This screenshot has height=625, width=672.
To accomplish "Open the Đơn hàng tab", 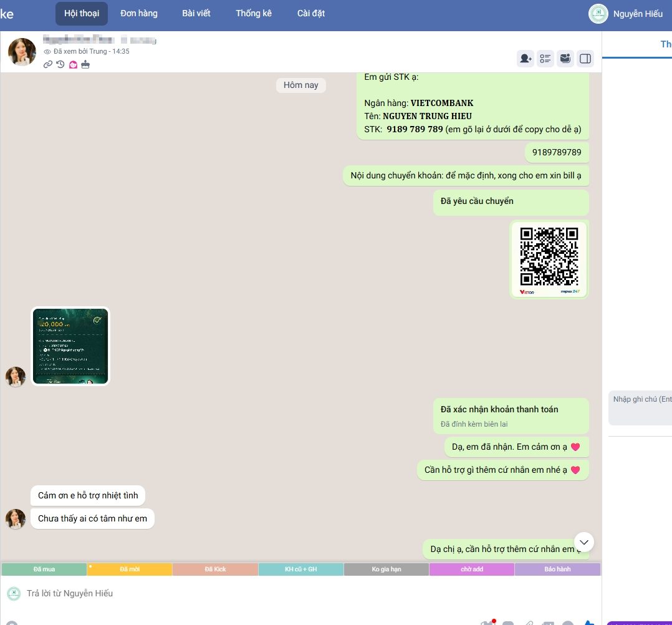I will pyautogui.click(x=138, y=14).
